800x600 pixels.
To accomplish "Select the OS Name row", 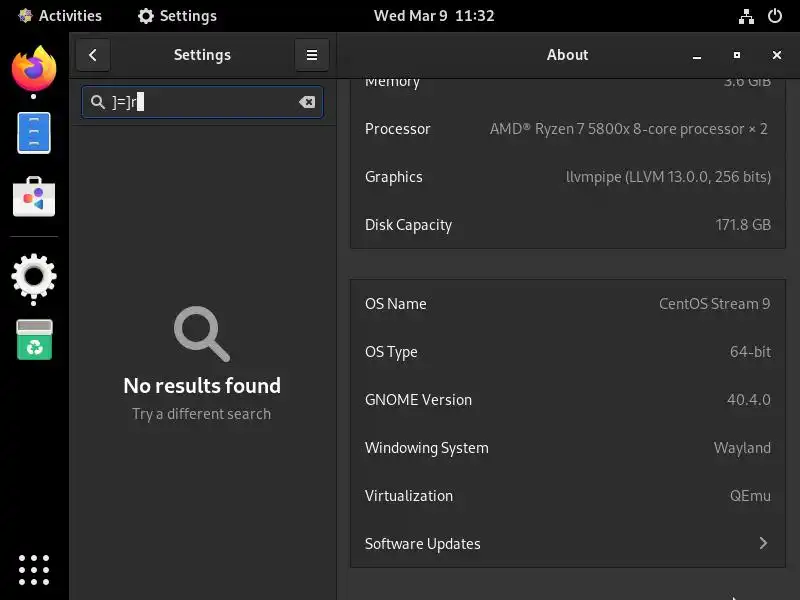I will click(567, 304).
